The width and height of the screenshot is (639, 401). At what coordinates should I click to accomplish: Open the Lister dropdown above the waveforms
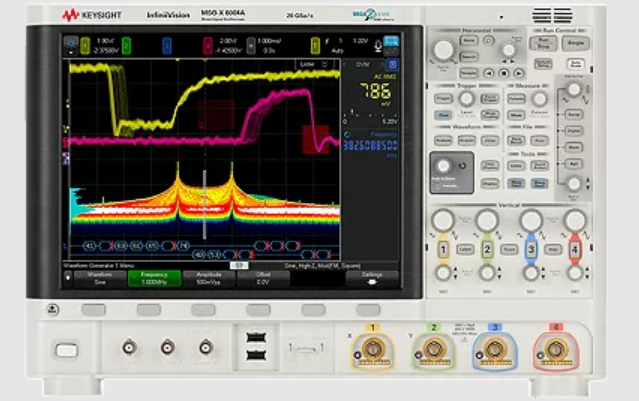point(313,64)
